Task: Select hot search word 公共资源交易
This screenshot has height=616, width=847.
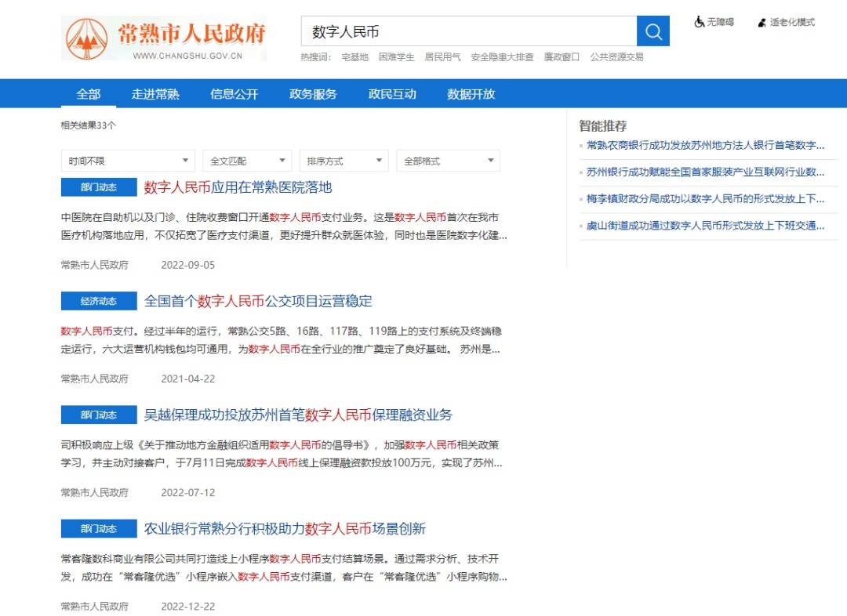Action: tap(616, 57)
